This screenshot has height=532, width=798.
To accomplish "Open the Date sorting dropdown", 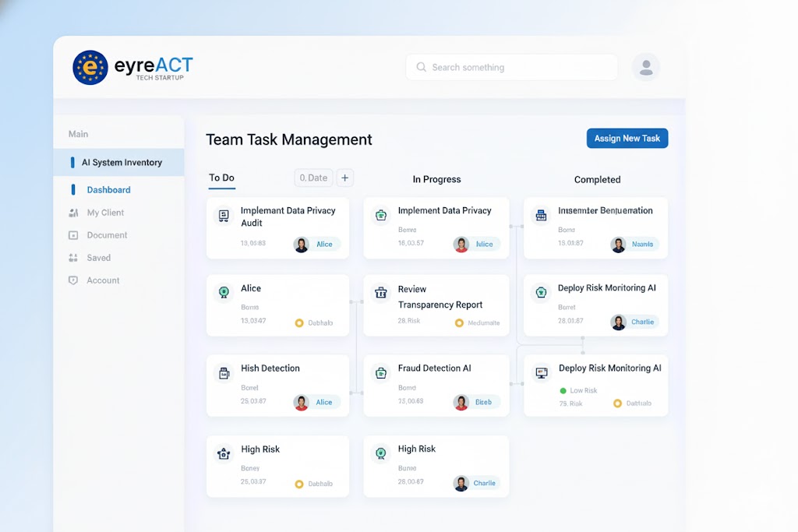I will point(312,178).
